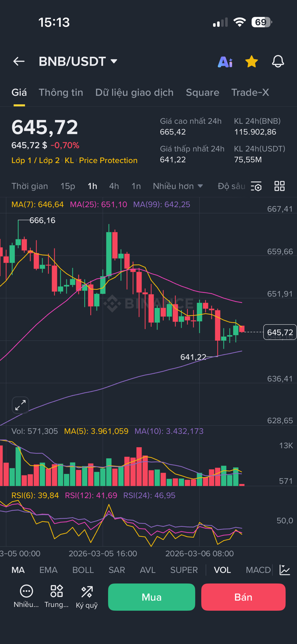Open Ký quỹ margin trading icon
The width and height of the screenshot is (297, 644).
click(x=87, y=597)
